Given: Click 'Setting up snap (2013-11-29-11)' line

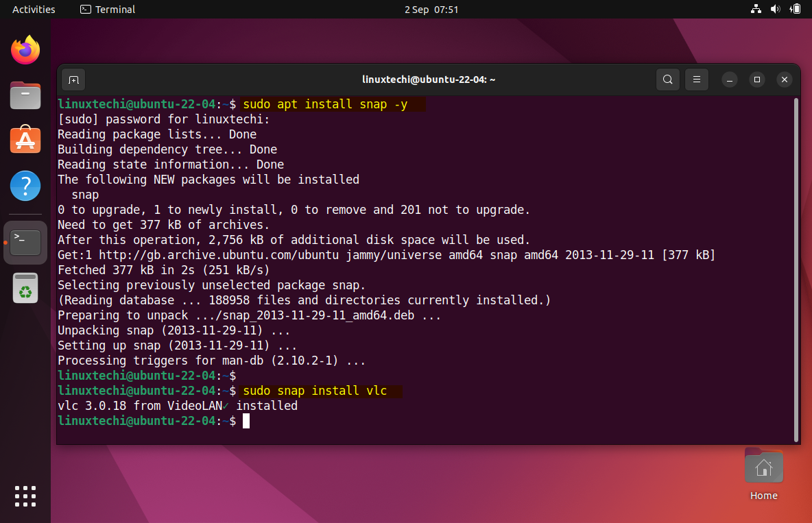Looking at the screenshot, I should click(x=177, y=345).
